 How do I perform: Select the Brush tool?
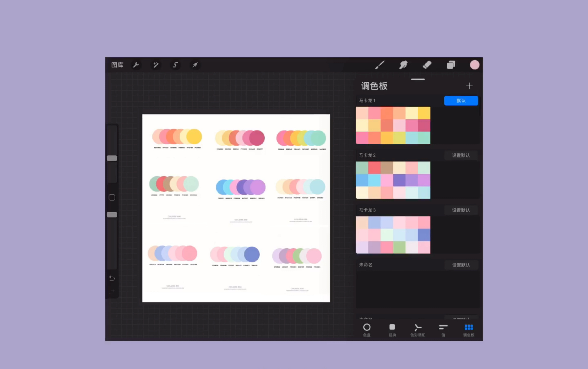pos(379,65)
